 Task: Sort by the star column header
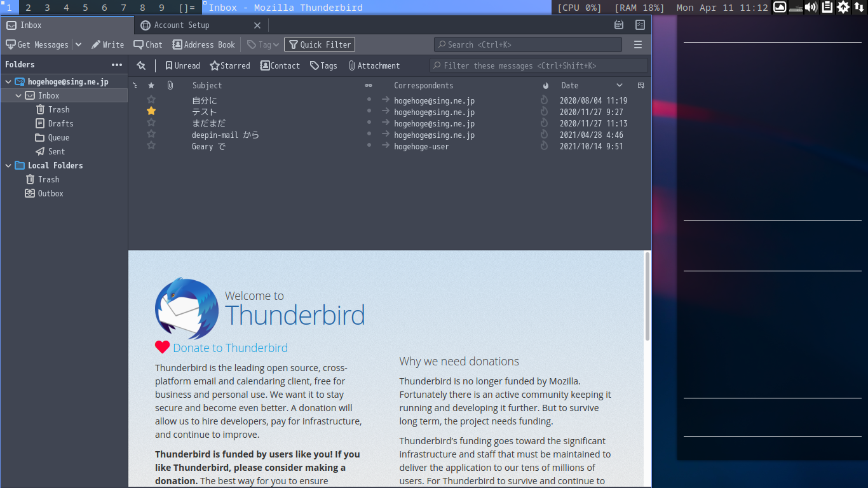click(151, 85)
